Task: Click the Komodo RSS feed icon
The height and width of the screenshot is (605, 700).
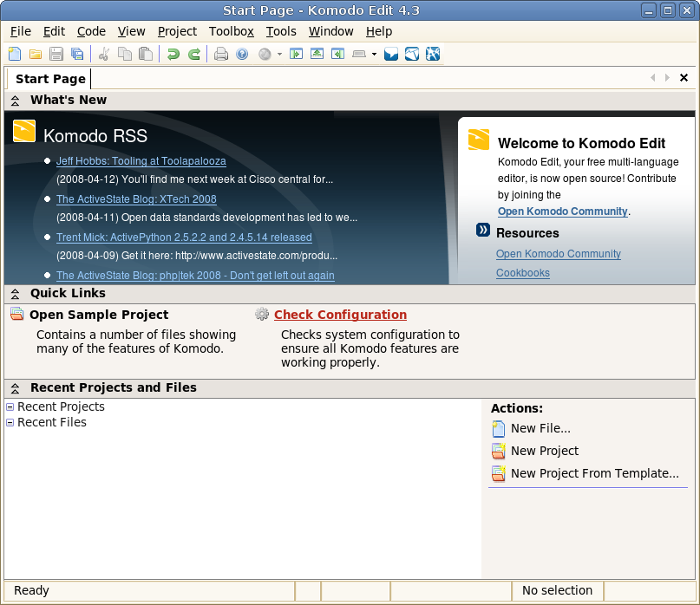Action: 24,131
